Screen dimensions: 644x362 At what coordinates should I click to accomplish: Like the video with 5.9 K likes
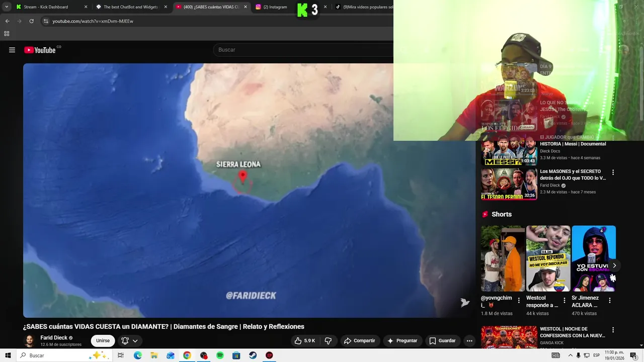tap(305, 340)
